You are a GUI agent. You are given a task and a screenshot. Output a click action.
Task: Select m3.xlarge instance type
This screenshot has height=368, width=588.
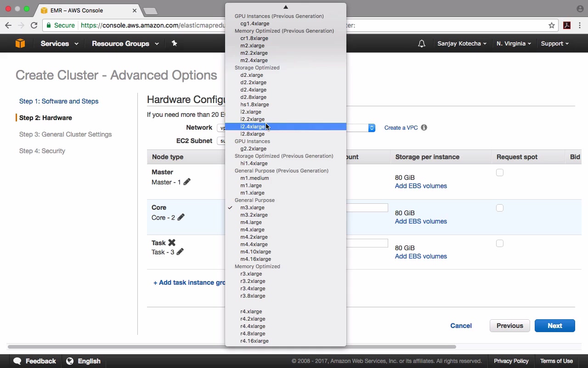(x=285, y=207)
